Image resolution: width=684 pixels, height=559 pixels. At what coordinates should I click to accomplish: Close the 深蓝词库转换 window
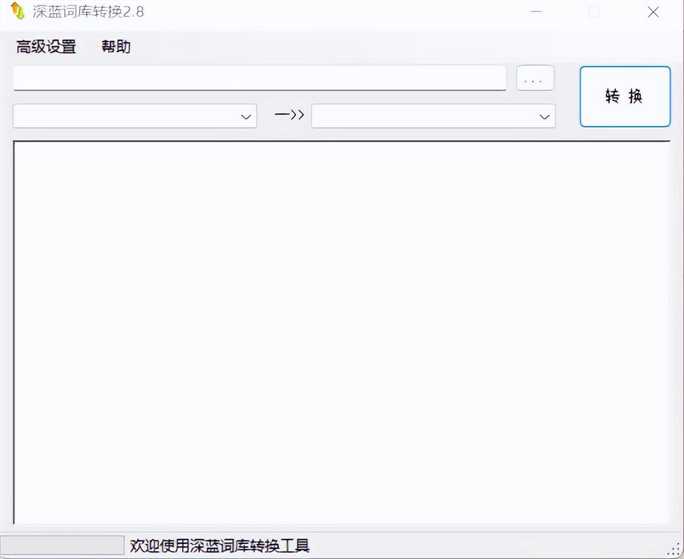(653, 12)
